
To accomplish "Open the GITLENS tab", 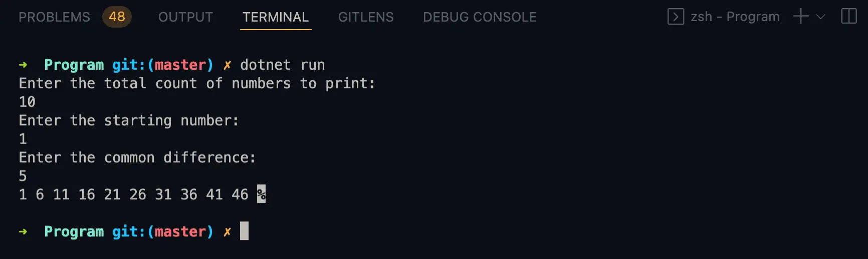I will [x=366, y=17].
